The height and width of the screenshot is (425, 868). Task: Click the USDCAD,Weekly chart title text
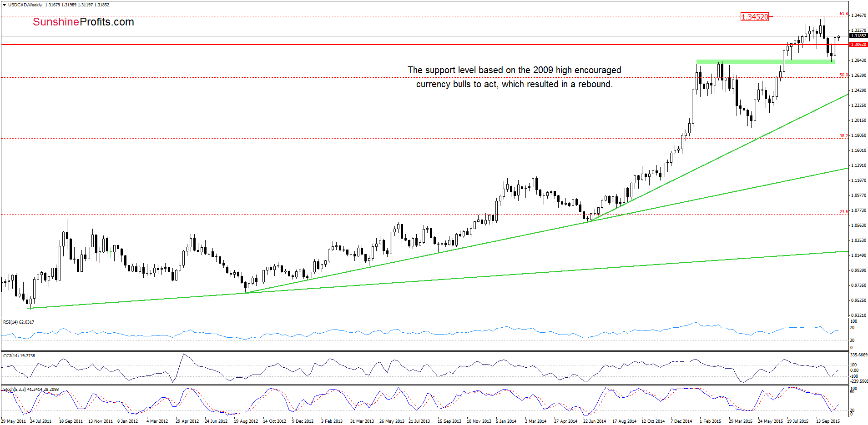25,5
